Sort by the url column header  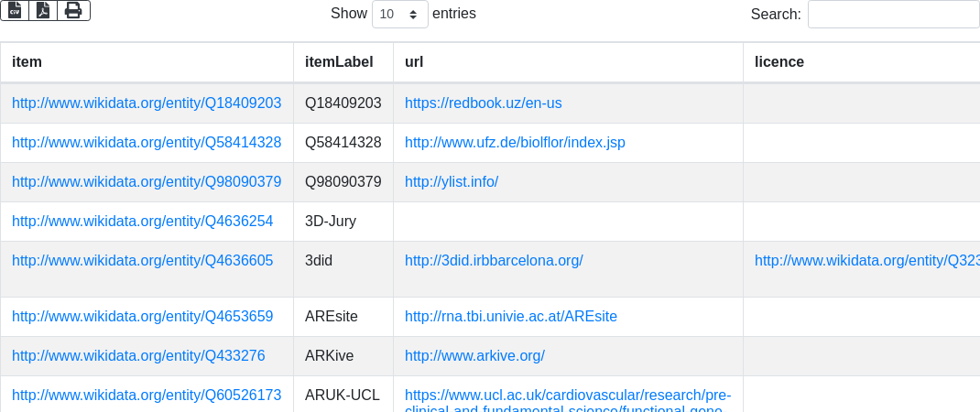pyautogui.click(x=568, y=62)
